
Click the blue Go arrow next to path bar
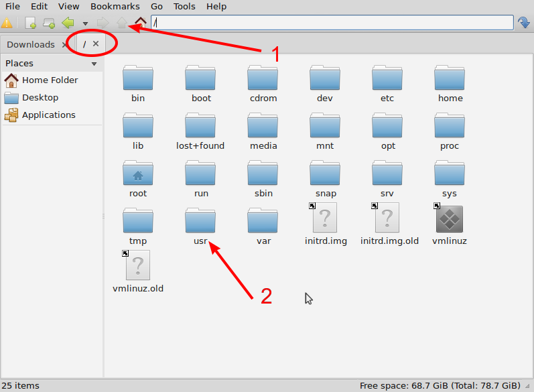[523, 23]
